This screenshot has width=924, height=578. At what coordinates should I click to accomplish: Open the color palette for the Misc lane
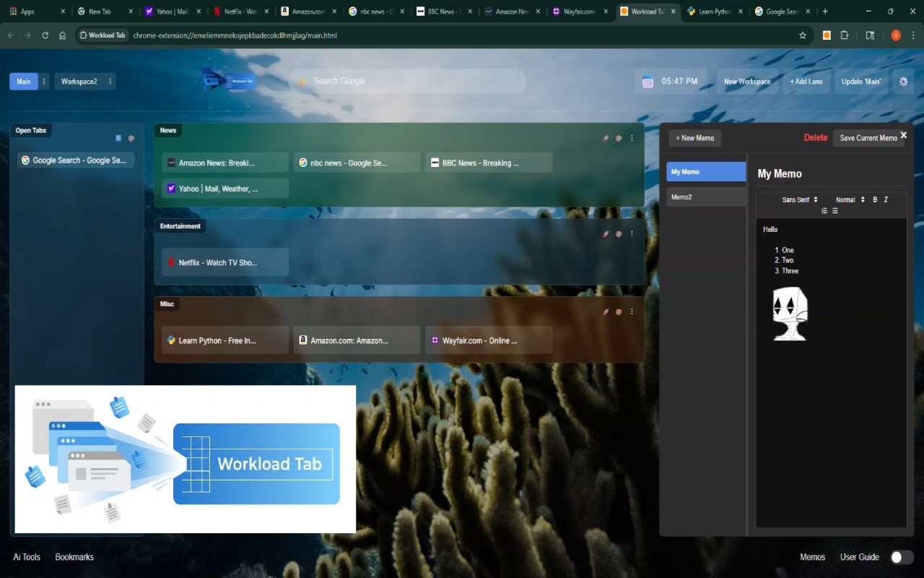pos(619,312)
